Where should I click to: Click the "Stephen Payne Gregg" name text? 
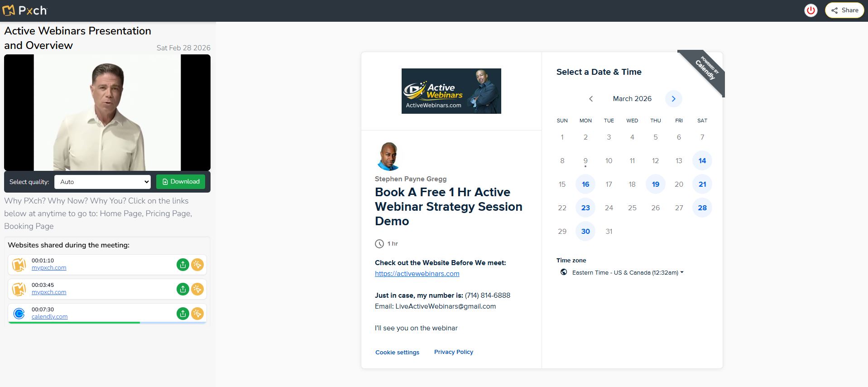click(411, 179)
